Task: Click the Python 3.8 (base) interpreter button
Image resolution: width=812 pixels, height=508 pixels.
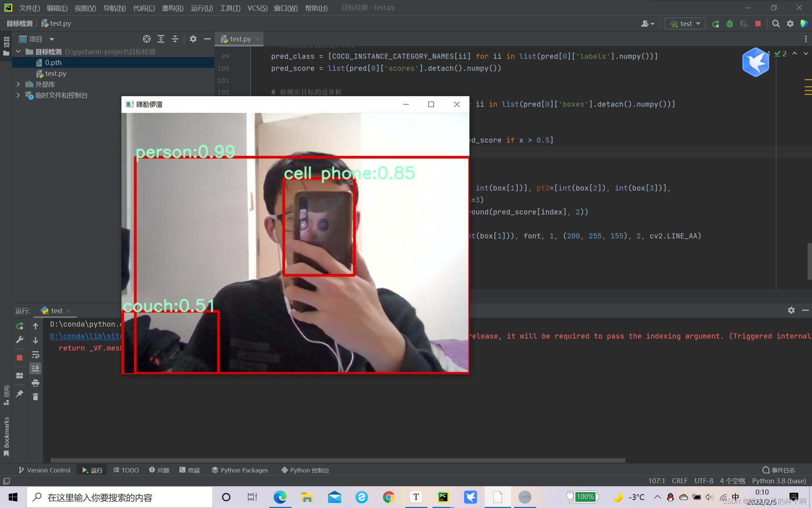Action: [779, 481]
